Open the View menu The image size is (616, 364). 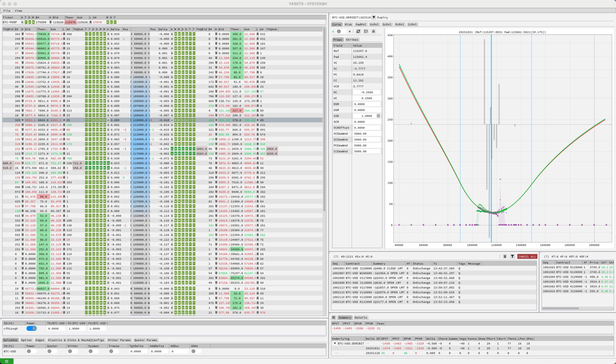[x=18, y=11]
